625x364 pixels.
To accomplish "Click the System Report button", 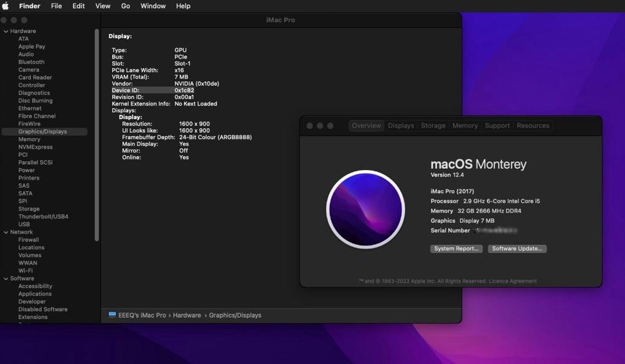I will point(456,249).
